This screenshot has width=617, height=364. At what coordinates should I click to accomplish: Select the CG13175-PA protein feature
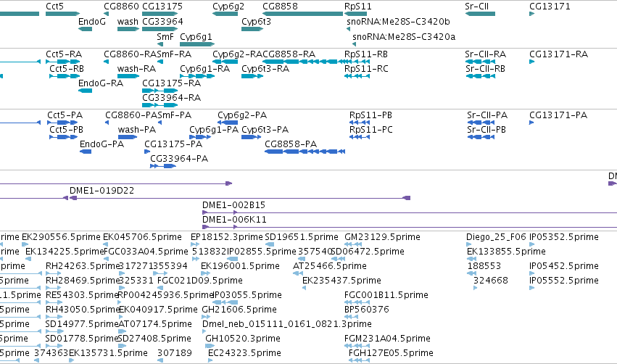(147, 152)
